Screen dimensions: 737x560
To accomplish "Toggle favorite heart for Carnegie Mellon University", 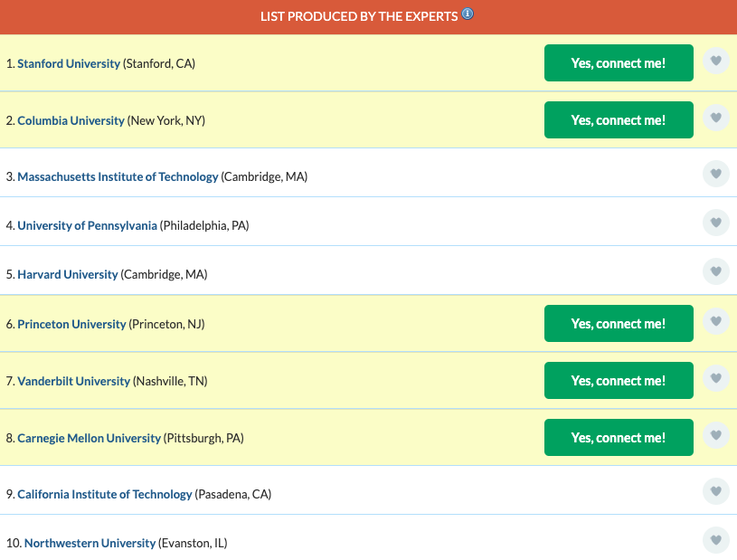I will point(715,436).
